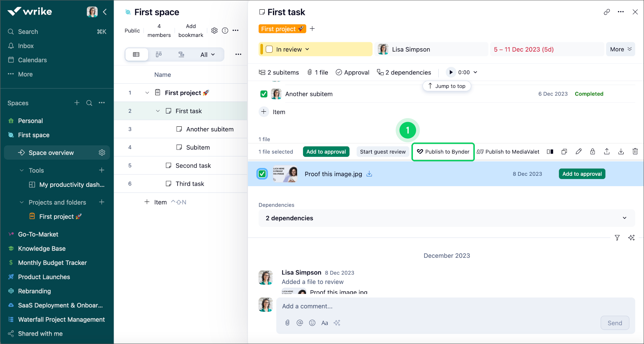Open the comment filter funnel icon
Screen dimensions: 644x344
[x=617, y=238]
